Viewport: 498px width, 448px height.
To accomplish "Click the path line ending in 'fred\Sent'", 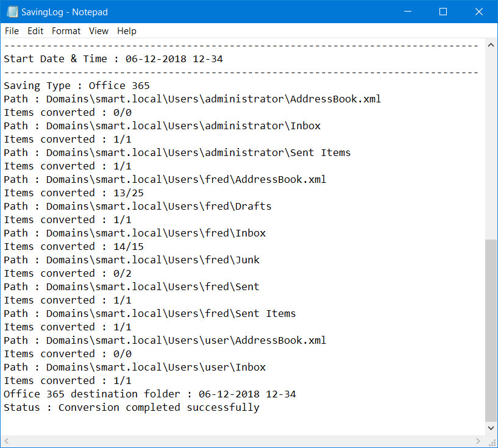I will [132, 286].
